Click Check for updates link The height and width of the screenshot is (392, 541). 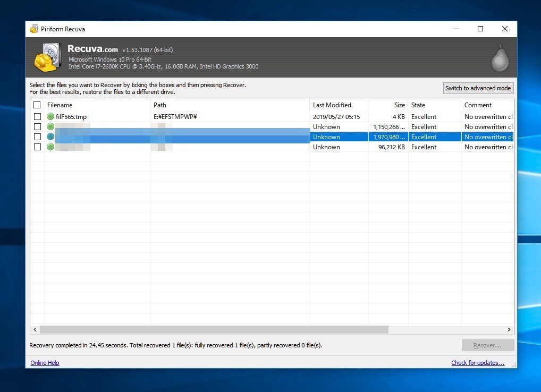click(477, 363)
